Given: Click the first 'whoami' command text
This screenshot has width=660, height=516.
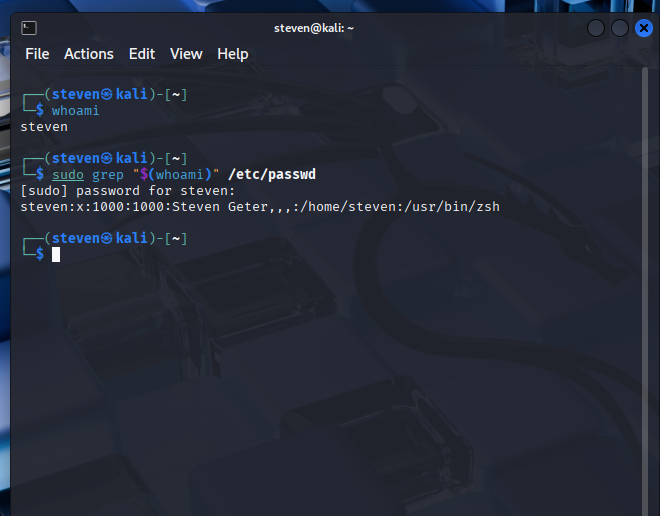Looking at the screenshot, I should [x=76, y=111].
